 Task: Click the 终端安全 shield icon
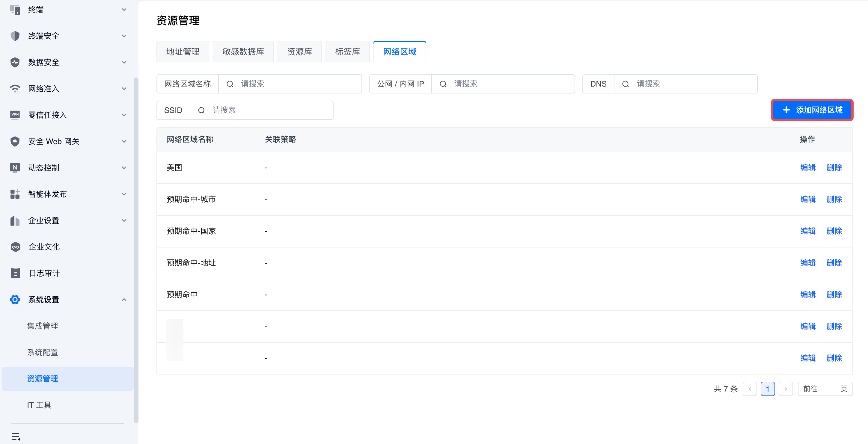point(15,36)
